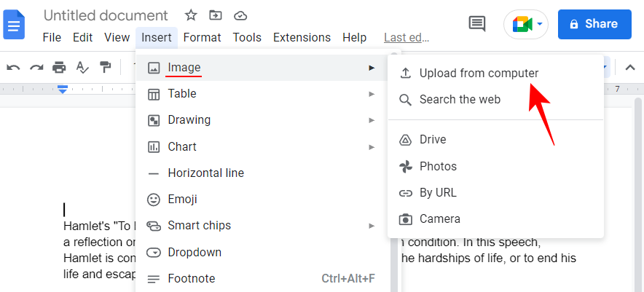Check cloud save status icon
Image resolution: width=644 pixels, height=292 pixels.
pos(240,16)
